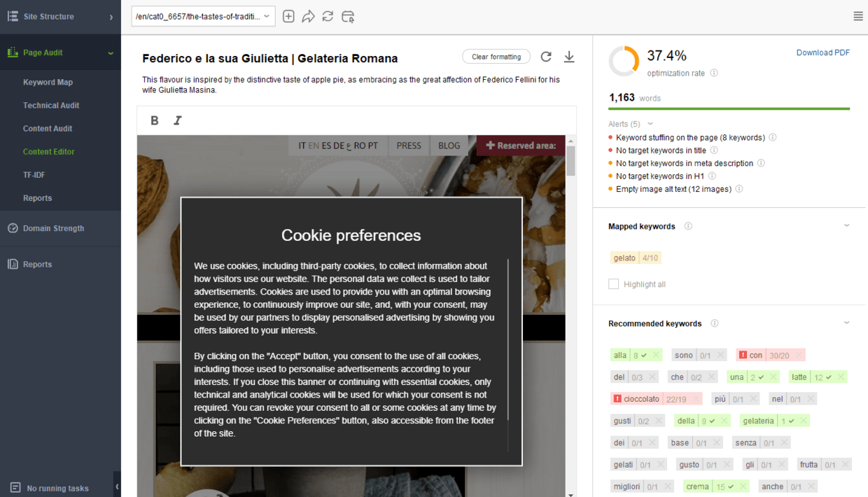Screen dimensions: 868x497
Task: Enable the Highlight all checkbox
Action: point(613,283)
